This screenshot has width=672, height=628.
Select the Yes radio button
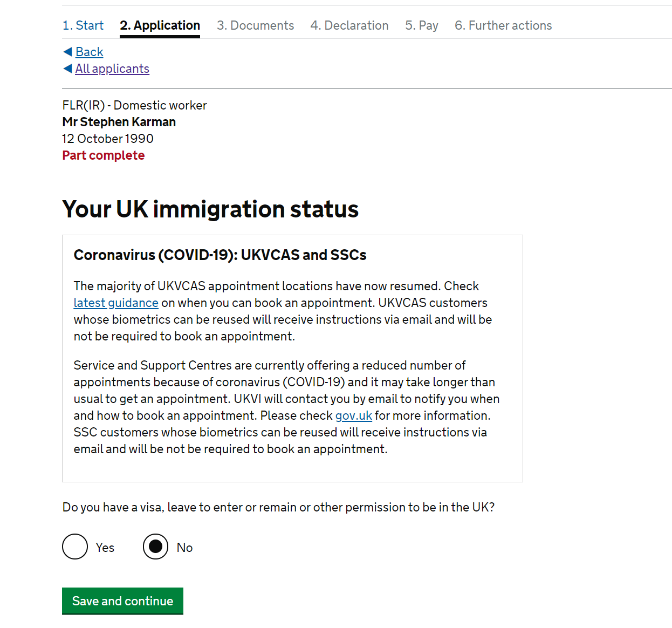point(75,547)
